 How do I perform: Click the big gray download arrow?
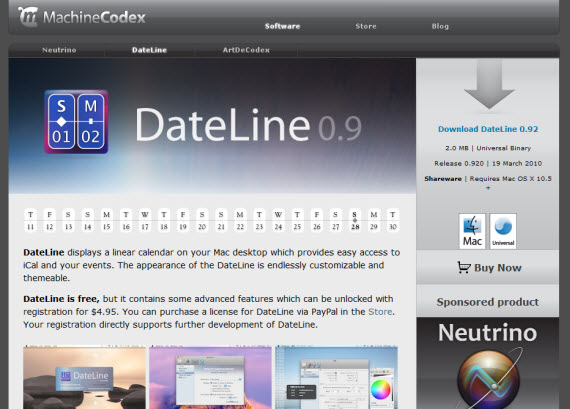click(489, 85)
